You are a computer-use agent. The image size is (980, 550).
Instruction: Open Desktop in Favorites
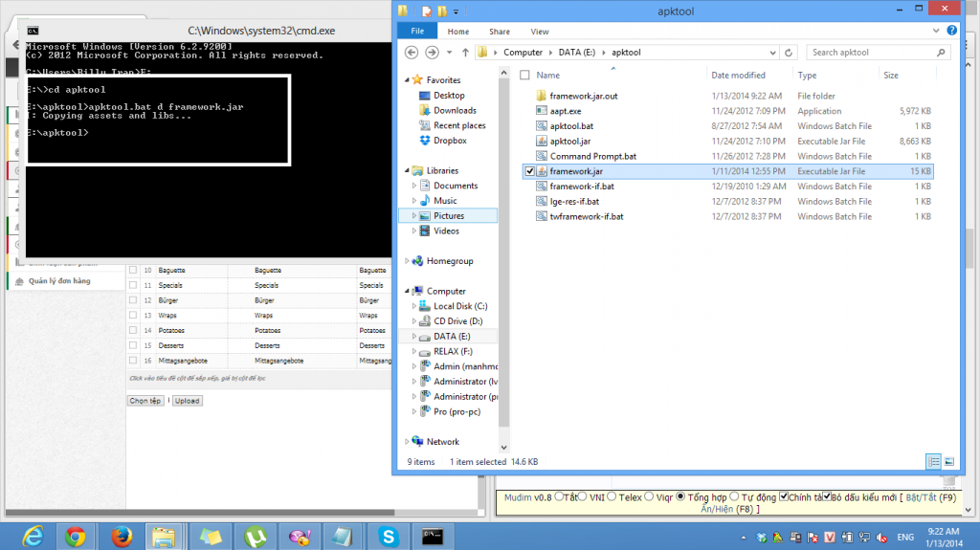click(449, 96)
